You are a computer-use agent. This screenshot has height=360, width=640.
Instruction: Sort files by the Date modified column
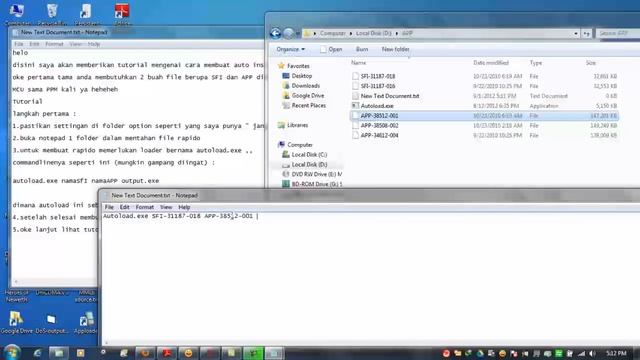[491, 63]
